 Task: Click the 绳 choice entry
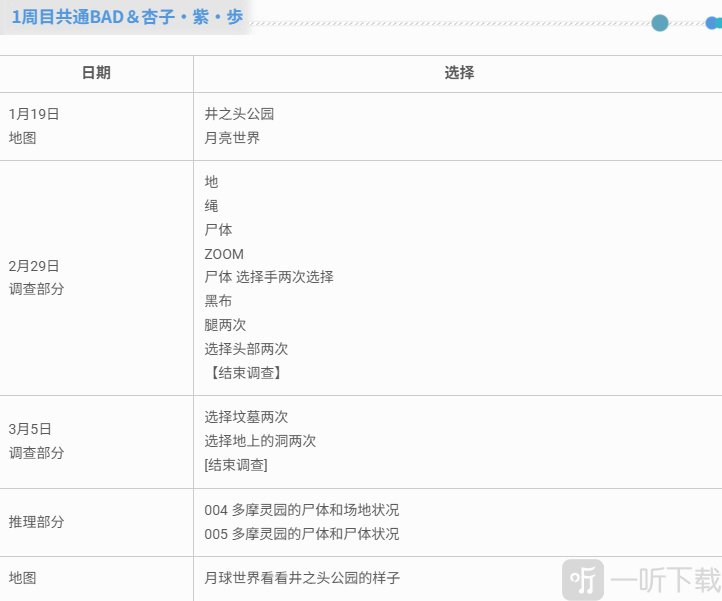point(211,206)
